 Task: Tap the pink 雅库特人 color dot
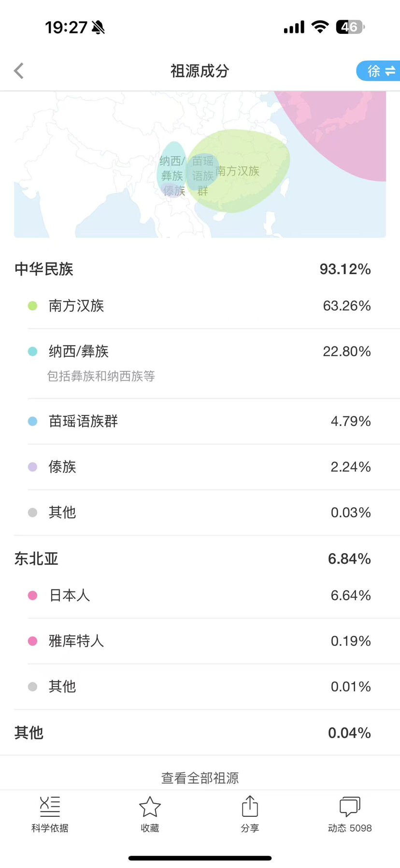[x=32, y=641]
